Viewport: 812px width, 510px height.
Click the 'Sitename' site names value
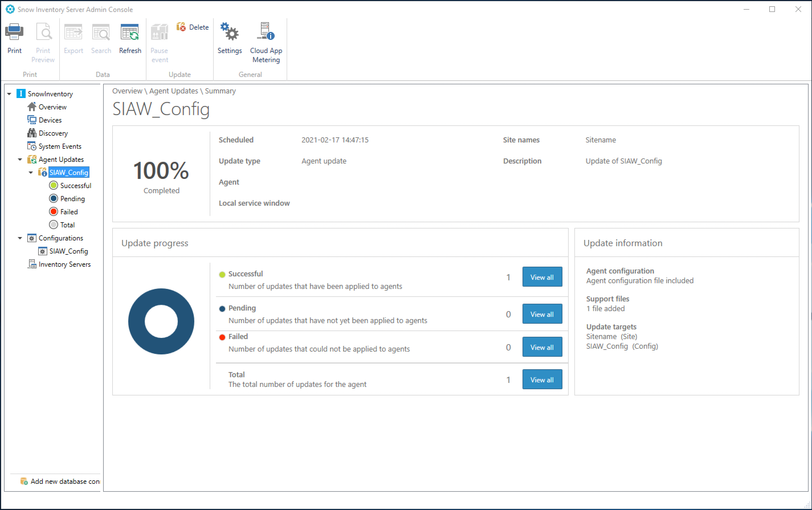coord(601,140)
